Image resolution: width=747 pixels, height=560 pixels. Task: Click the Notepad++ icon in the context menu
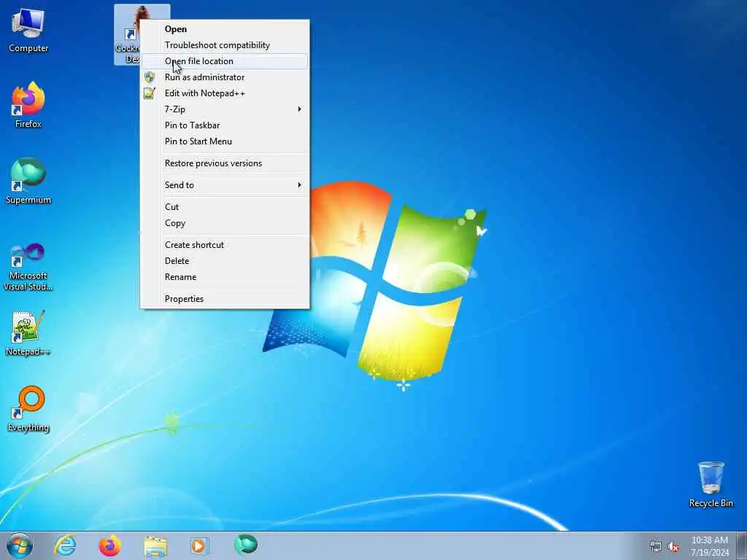coord(150,93)
